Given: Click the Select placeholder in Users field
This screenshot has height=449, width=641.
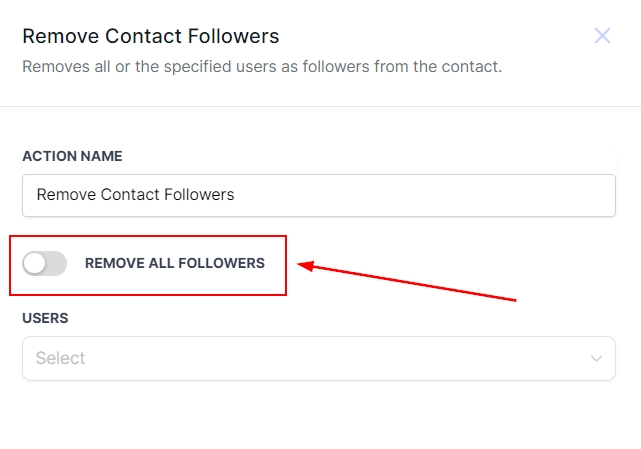Looking at the screenshot, I should point(61,358).
